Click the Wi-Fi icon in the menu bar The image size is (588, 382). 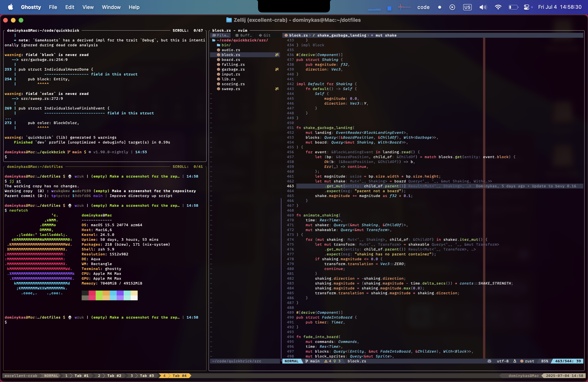tap(498, 7)
